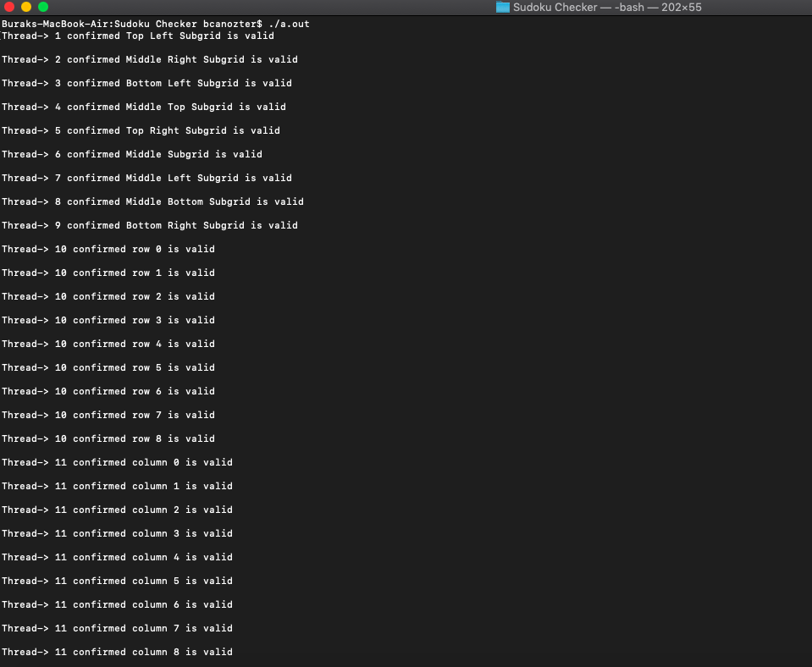
Task: Click the './a.out' command on the prompt line
Action: 289,24
